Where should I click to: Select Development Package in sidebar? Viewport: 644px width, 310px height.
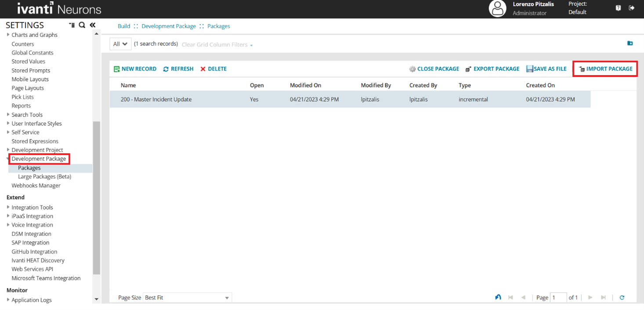tap(39, 159)
